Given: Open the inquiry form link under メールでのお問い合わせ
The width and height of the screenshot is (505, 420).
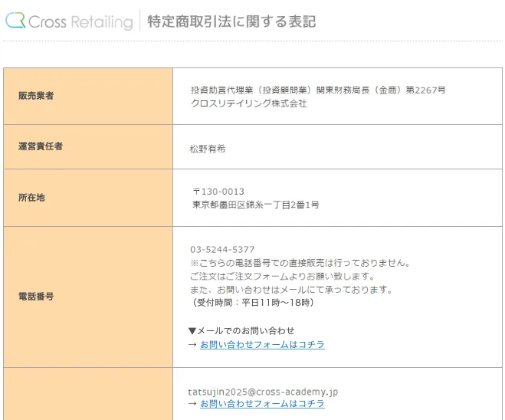Looking at the screenshot, I should coord(262,345).
